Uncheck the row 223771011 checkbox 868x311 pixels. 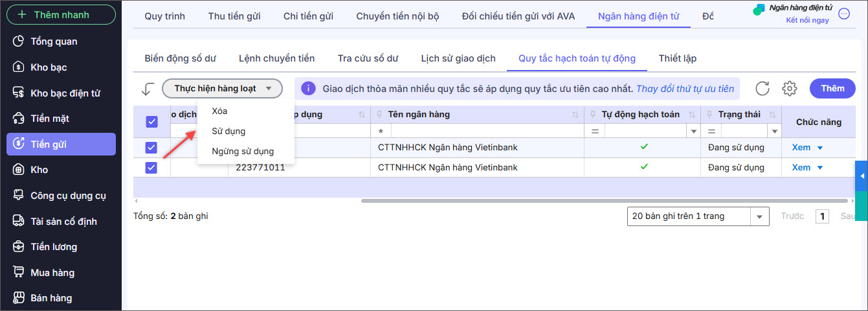tap(151, 168)
